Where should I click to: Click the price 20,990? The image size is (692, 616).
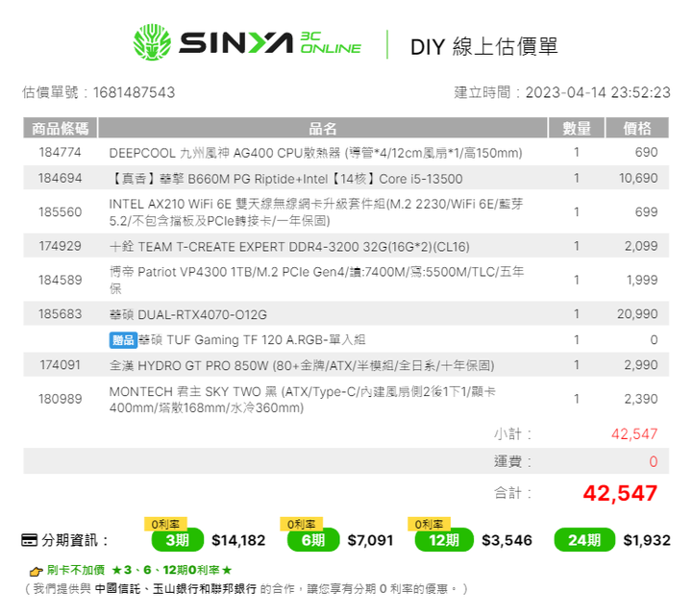tap(637, 314)
